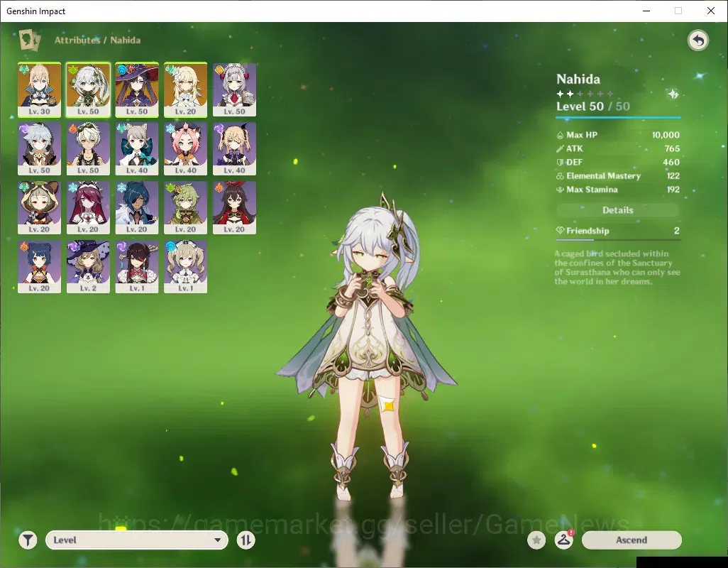Select Noelle maid portrait at Lv. 50
Viewport: 728px width, 568px height.
coord(234,89)
